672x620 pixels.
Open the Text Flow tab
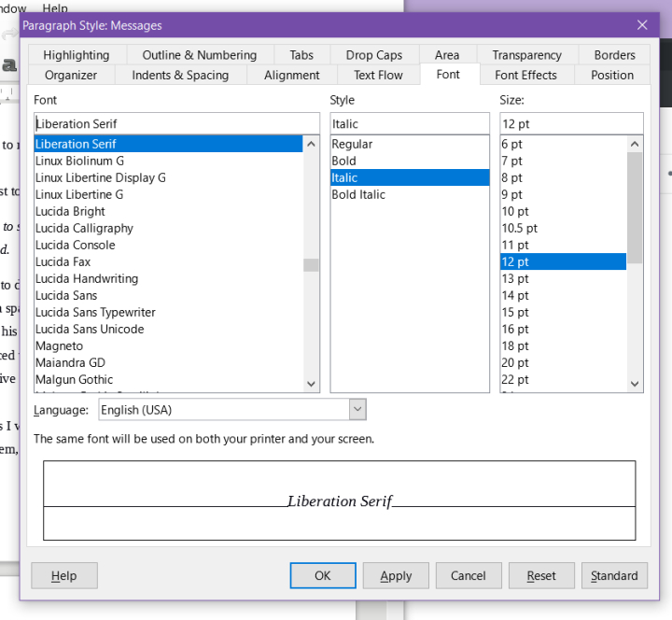point(378,75)
